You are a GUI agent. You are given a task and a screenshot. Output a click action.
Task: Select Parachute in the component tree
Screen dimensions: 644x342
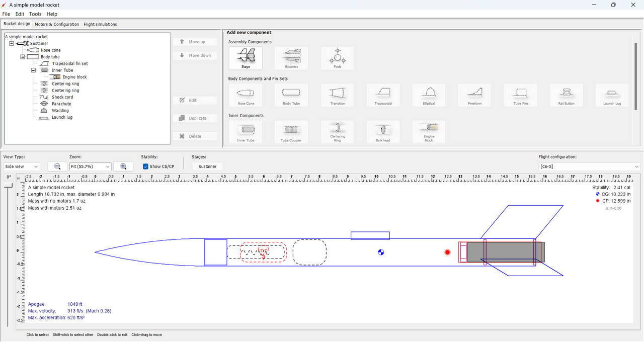(61, 104)
